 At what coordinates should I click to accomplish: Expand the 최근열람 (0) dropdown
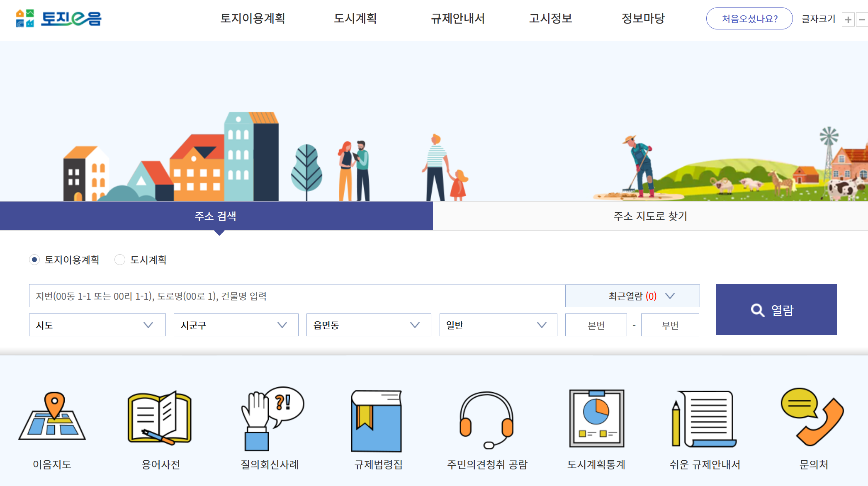pyautogui.click(x=632, y=296)
